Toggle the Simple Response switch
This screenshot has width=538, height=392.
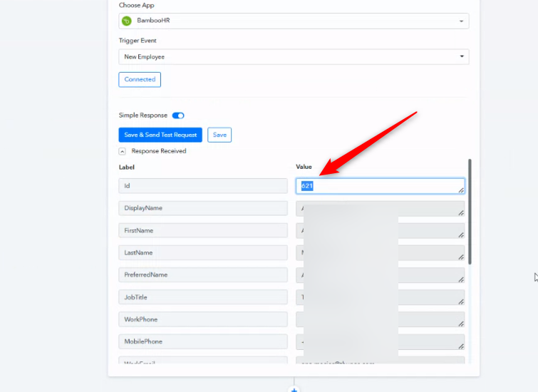(x=178, y=115)
